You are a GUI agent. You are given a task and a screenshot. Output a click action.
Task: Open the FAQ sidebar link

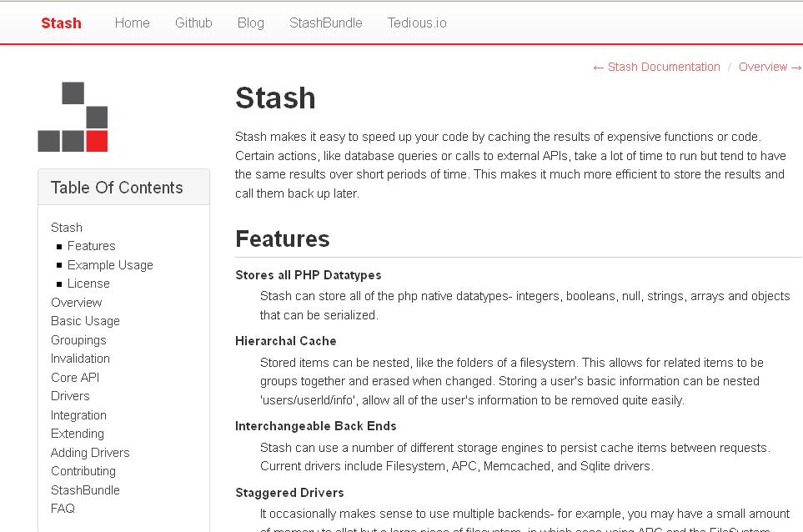pyautogui.click(x=63, y=509)
